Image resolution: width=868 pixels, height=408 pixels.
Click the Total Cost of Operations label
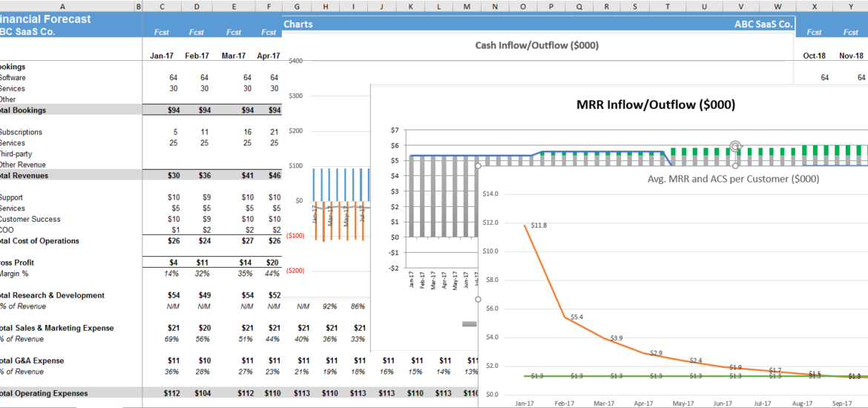[x=40, y=241]
